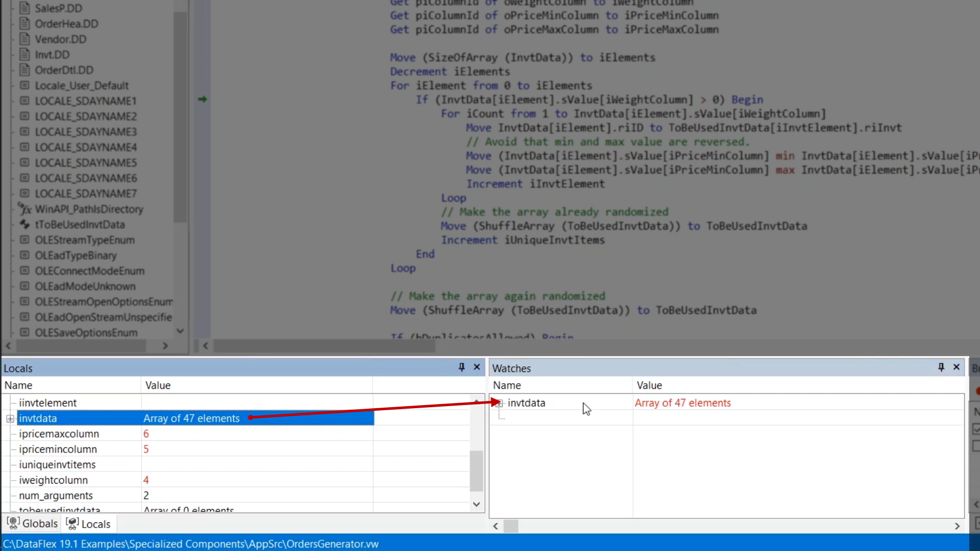Click the WinAPI_PathIsDirectory function icon
980x551 pixels.
point(24,209)
